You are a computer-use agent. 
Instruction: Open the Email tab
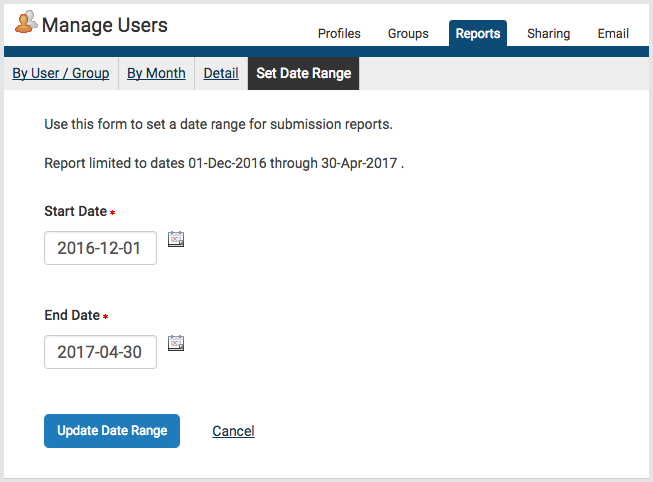[x=613, y=33]
